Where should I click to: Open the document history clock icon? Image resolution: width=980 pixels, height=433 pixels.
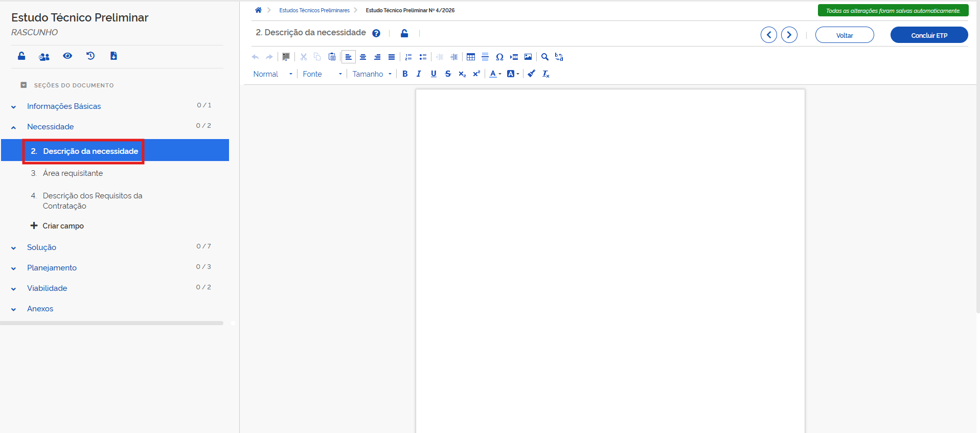click(x=90, y=56)
